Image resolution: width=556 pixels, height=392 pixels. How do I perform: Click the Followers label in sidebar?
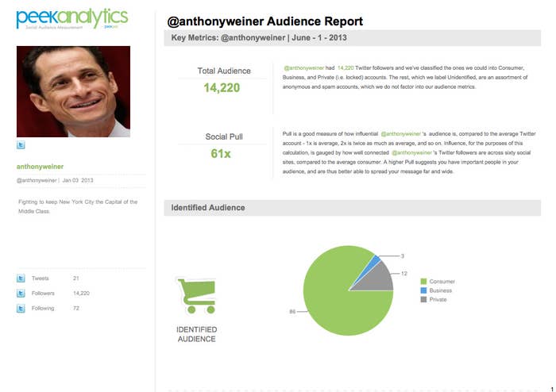tap(43, 293)
